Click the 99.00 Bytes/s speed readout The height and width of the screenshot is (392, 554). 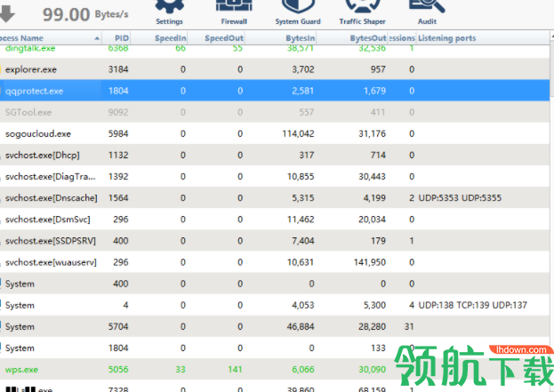(x=85, y=14)
